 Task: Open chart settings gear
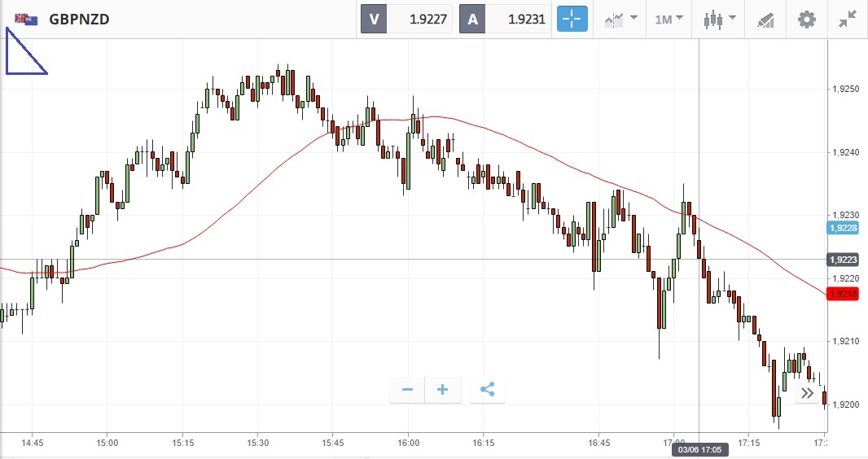click(x=806, y=19)
